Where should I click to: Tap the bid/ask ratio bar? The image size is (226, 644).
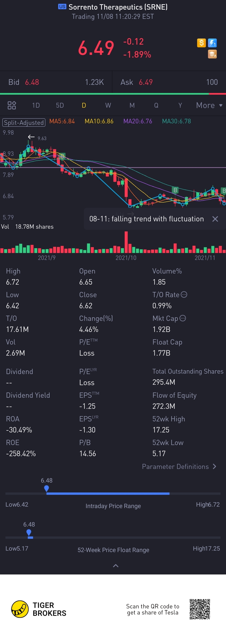click(x=113, y=94)
